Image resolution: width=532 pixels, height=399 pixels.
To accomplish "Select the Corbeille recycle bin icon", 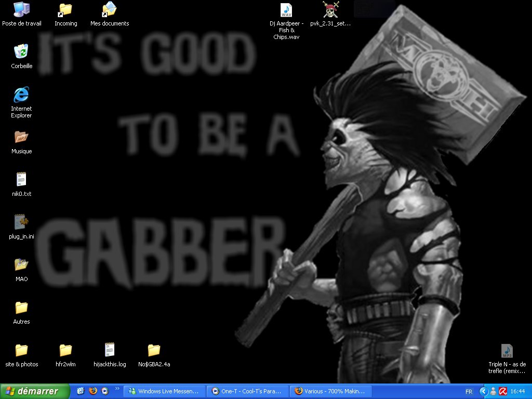I will click(x=21, y=56).
